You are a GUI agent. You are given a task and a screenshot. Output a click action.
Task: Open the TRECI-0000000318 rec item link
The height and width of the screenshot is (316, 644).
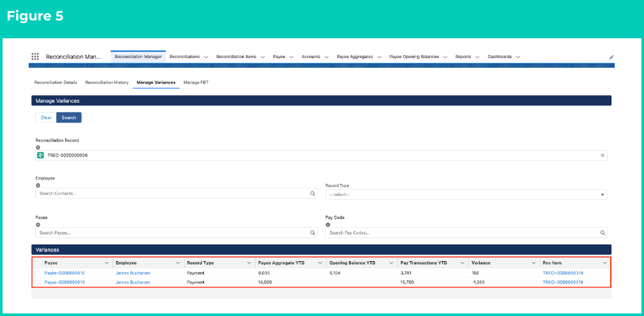(563, 282)
